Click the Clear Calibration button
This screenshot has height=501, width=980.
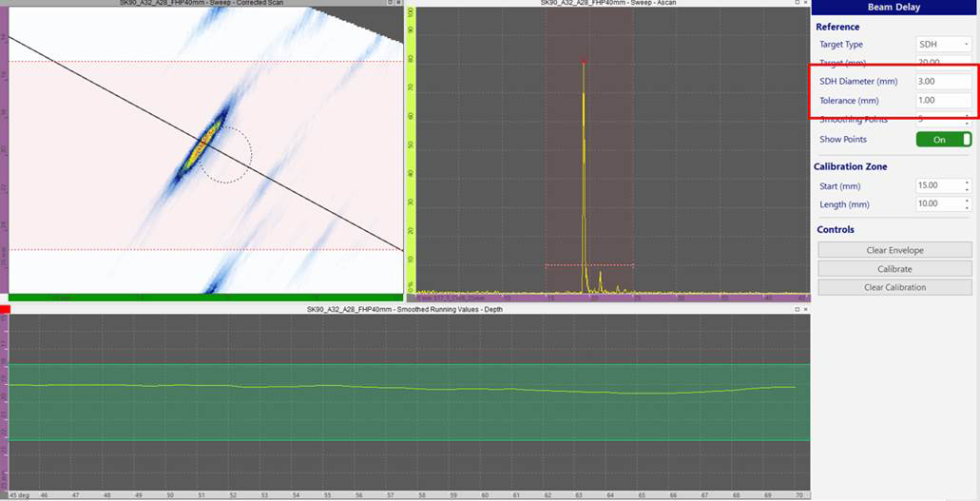click(894, 287)
